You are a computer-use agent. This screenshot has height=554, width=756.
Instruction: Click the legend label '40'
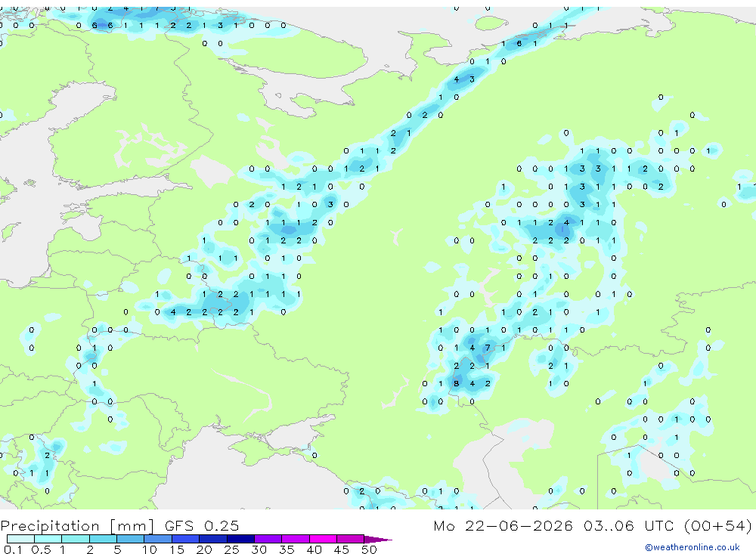click(314, 549)
